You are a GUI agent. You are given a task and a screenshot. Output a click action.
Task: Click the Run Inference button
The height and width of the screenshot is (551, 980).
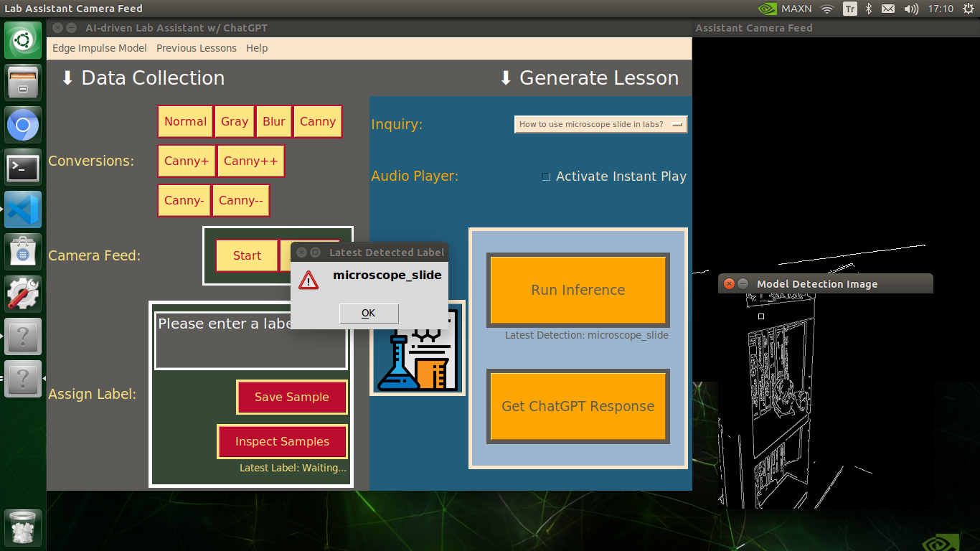578,290
